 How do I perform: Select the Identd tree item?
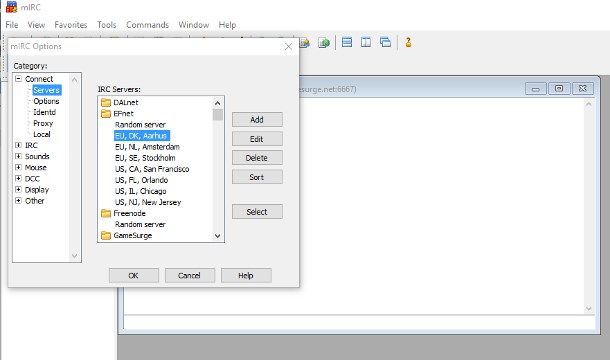tap(45, 112)
